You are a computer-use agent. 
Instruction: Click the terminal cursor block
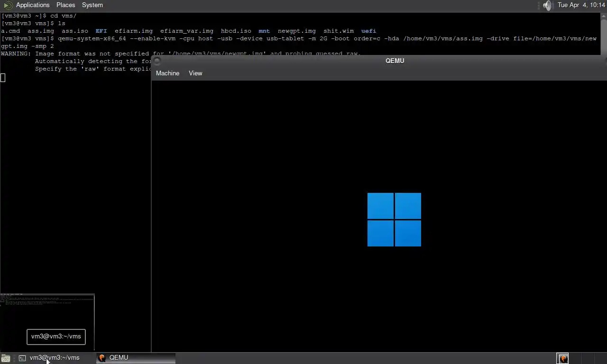click(x=3, y=78)
